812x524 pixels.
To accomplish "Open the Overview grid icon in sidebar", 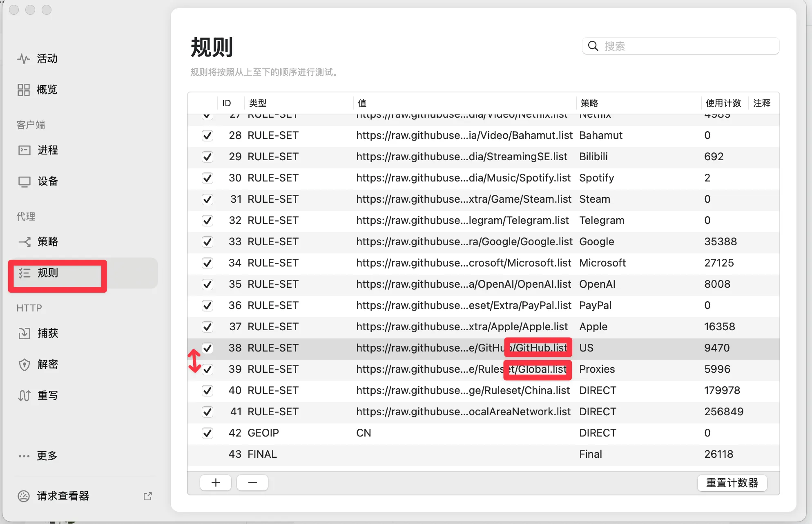I will pyautogui.click(x=24, y=90).
